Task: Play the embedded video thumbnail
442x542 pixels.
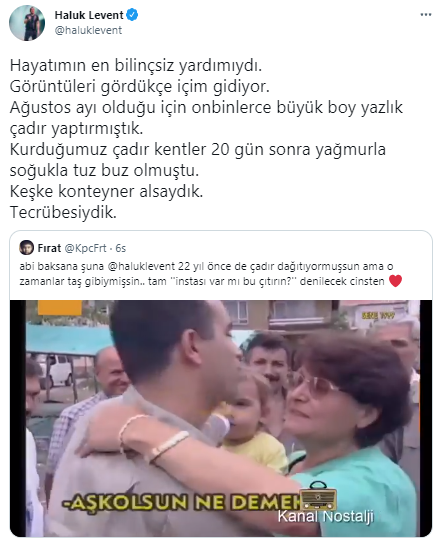Action: (x=221, y=418)
